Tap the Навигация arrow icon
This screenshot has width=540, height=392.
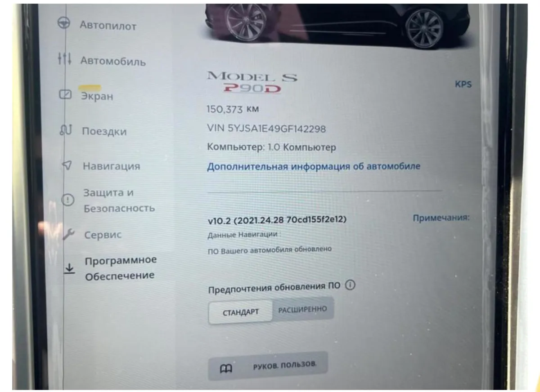(67, 165)
